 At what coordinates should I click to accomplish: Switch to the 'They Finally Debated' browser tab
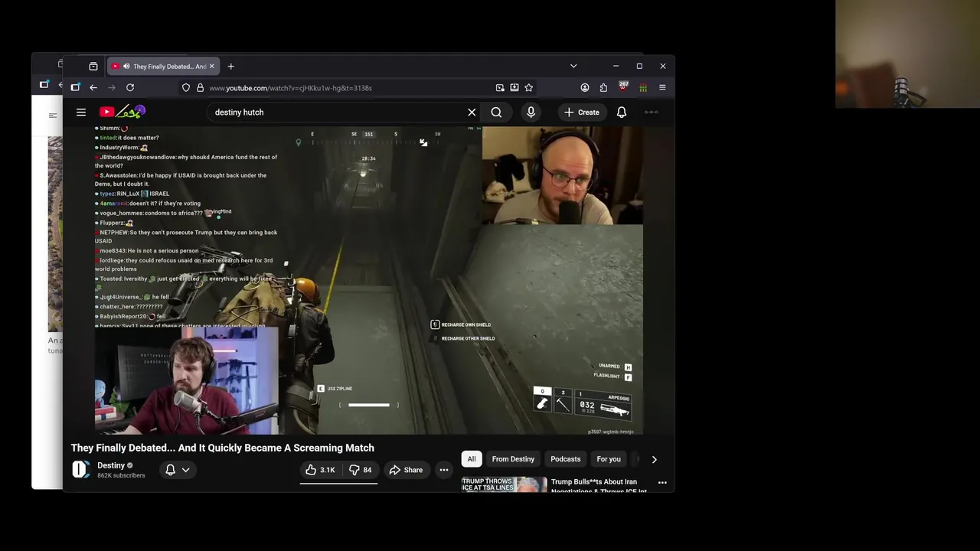163,67
